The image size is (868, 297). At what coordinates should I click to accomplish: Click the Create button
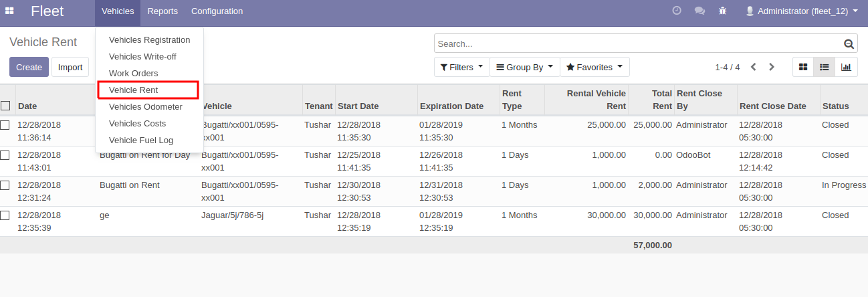pyautogui.click(x=29, y=67)
